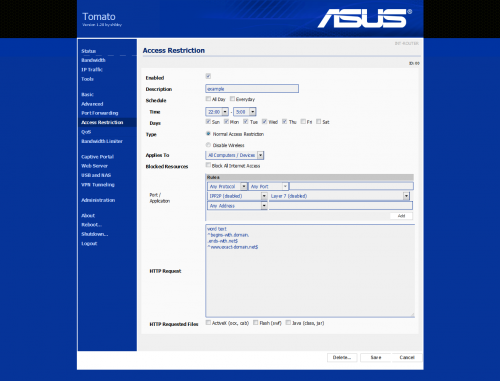Click inside the HTTP Request text area
This screenshot has width=500, height=381.
[310, 271]
